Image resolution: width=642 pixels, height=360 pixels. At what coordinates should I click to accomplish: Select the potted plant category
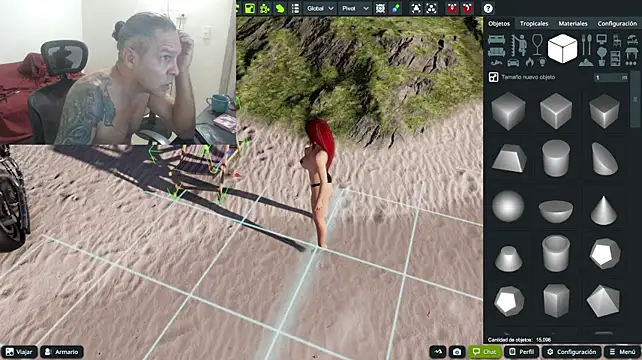pyautogui.click(x=601, y=57)
